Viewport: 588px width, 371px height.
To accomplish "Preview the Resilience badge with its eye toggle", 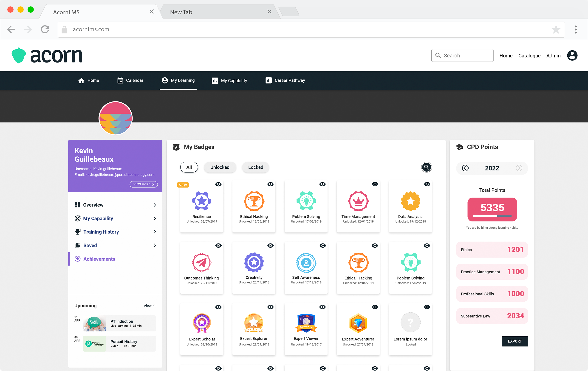I will [218, 184].
